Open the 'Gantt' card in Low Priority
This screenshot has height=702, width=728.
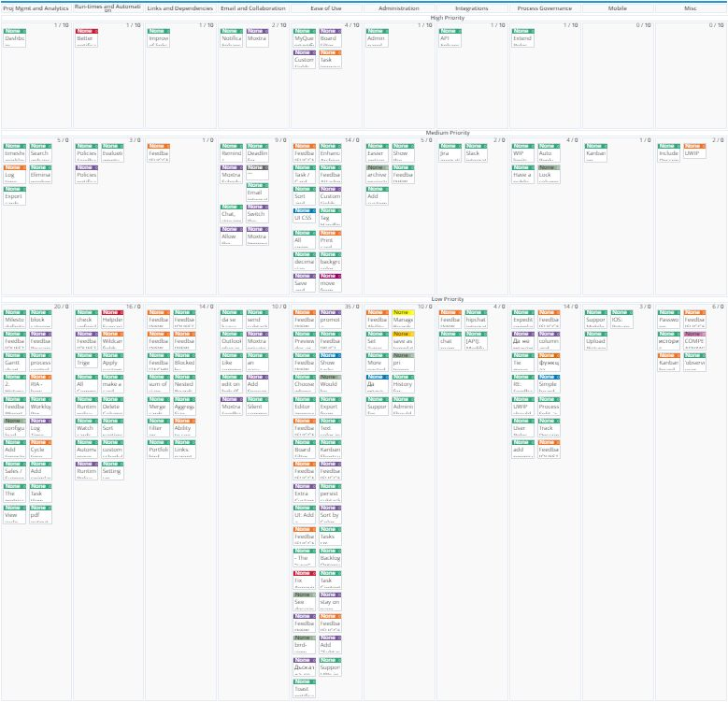click(15, 364)
